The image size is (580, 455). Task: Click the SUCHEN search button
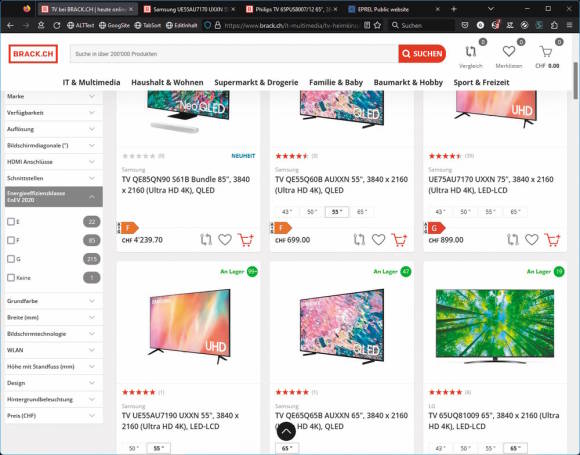click(422, 54)
